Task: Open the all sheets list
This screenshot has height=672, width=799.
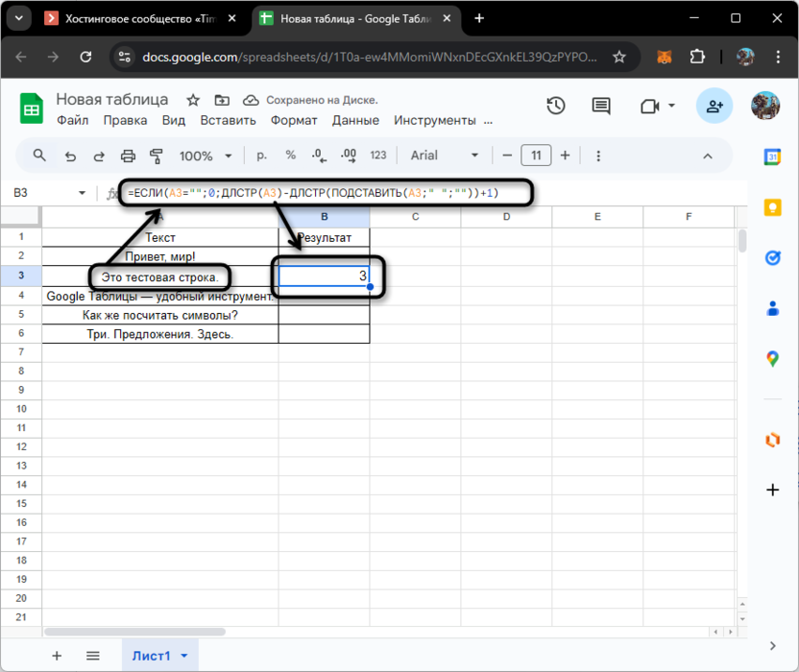Action: pyautogui.click(x=93, y=656)
